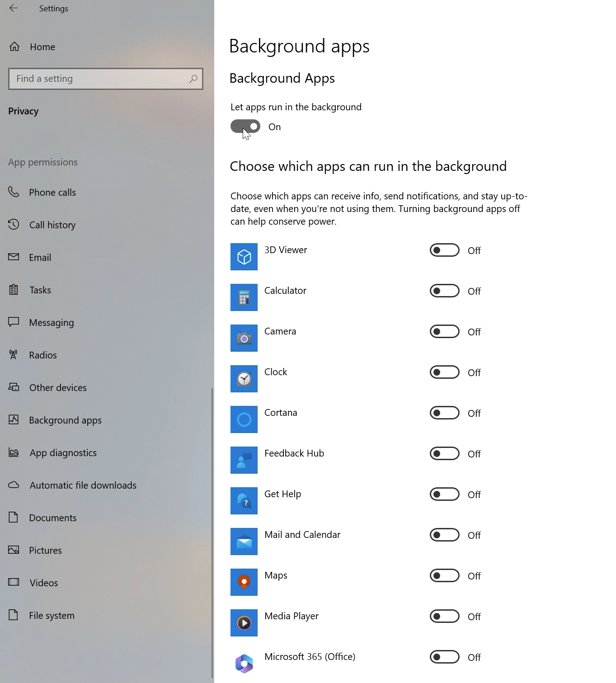Click the search magnifier icon

click(x=193, y=79)
